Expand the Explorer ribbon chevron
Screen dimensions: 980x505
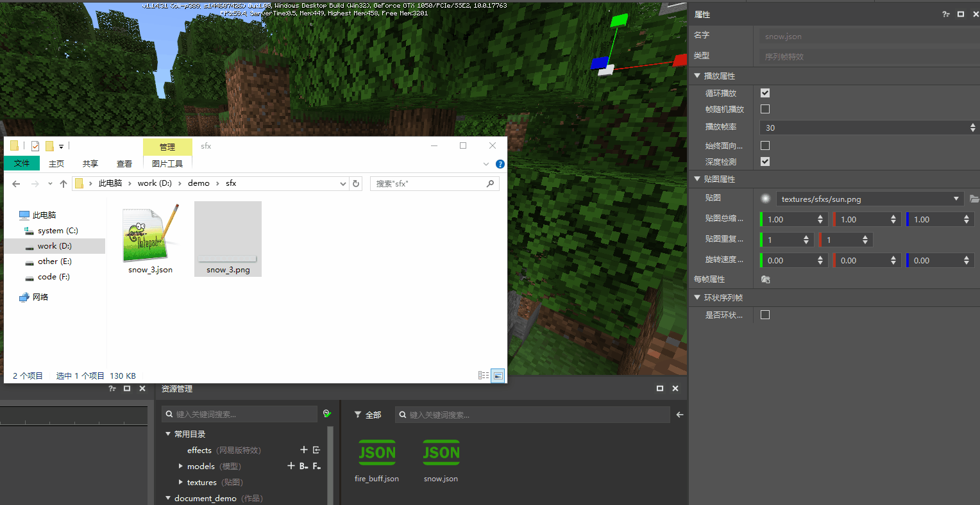pyautogui.click(x=486, y=164)
